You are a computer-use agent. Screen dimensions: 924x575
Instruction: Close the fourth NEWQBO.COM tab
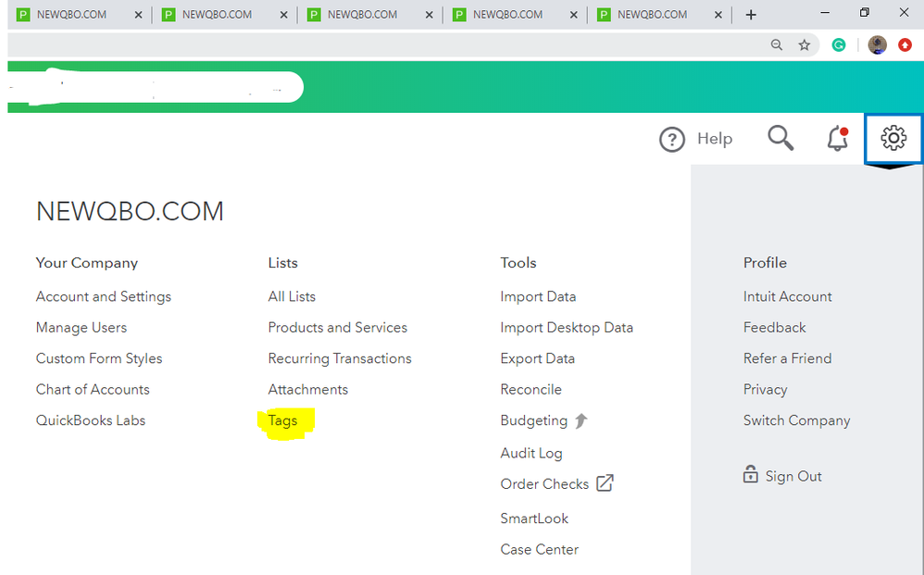point(573,15)
